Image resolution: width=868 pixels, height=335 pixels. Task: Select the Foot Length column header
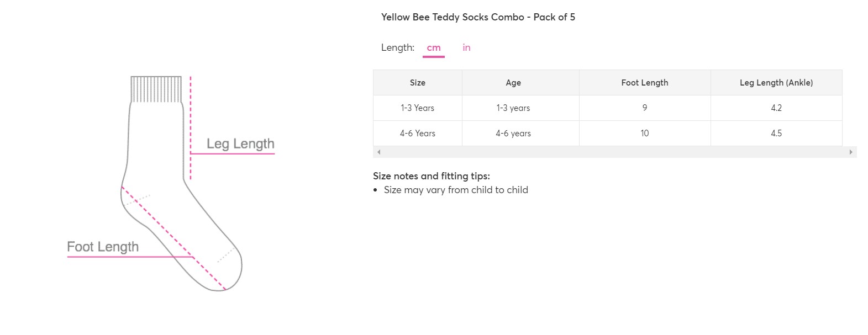tap(645, 83)
